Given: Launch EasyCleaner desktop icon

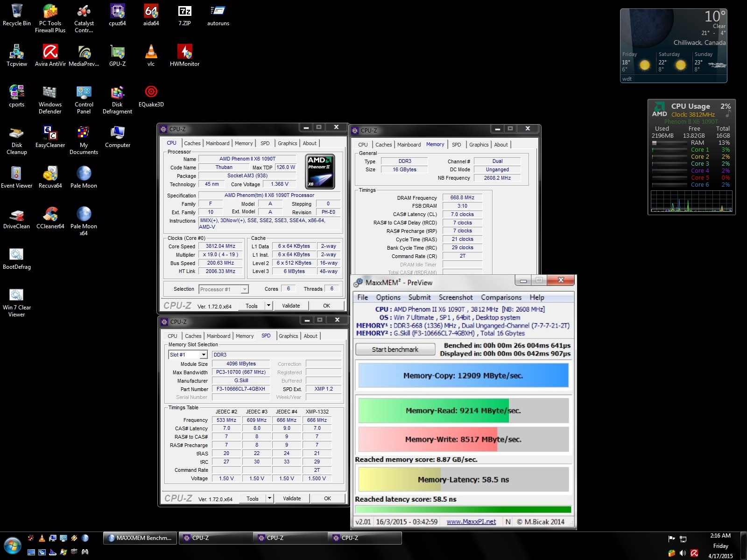Looking at the screenshot, I should coord(50,137).
